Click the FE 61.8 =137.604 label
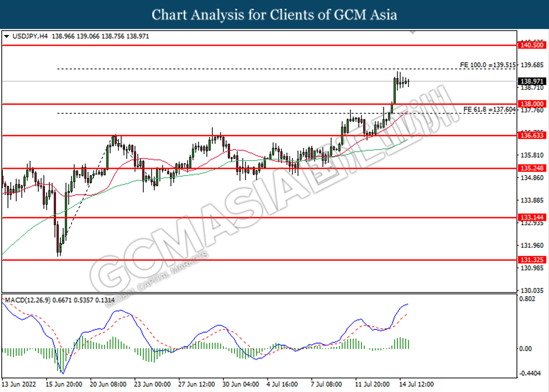 [x=489, y=109]
